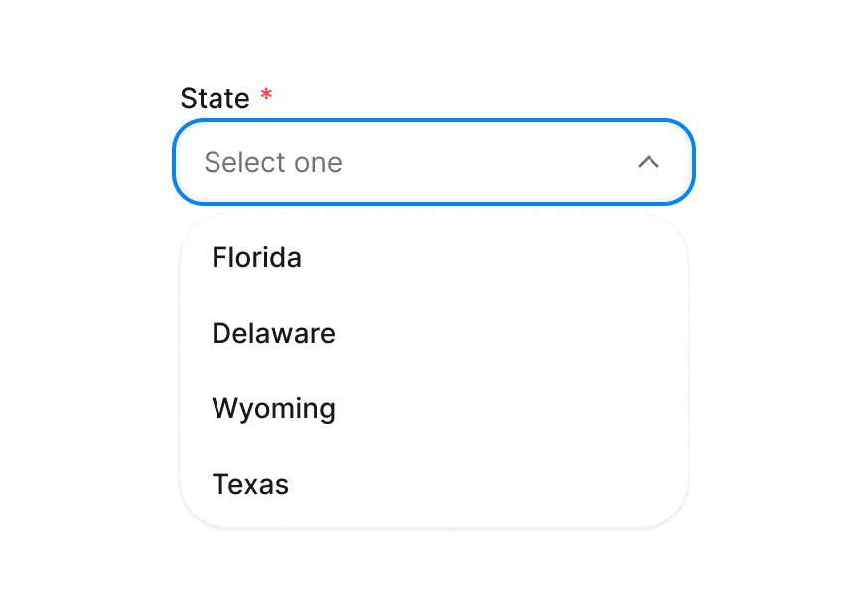Choose the second state listed
868x590 pixels.
pyautogui.click(x=273, y=333)
